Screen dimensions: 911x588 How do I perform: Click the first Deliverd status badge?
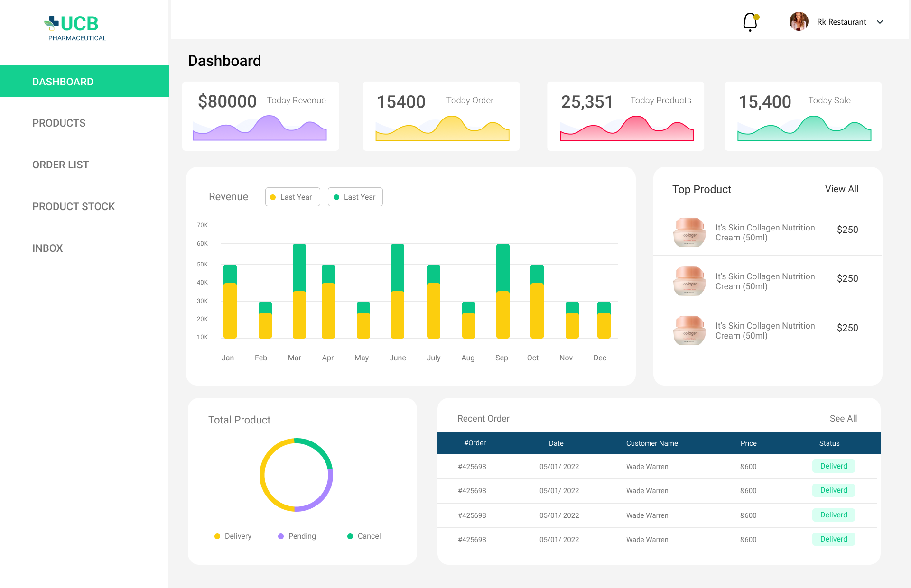(833, 466)
